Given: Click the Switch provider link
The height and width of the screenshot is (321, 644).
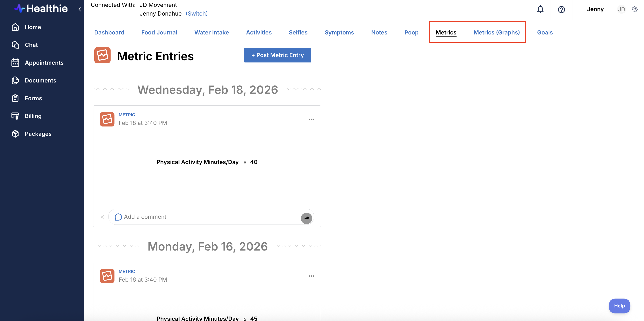Looking at the screenshot, I should click(x=197, y=14).
